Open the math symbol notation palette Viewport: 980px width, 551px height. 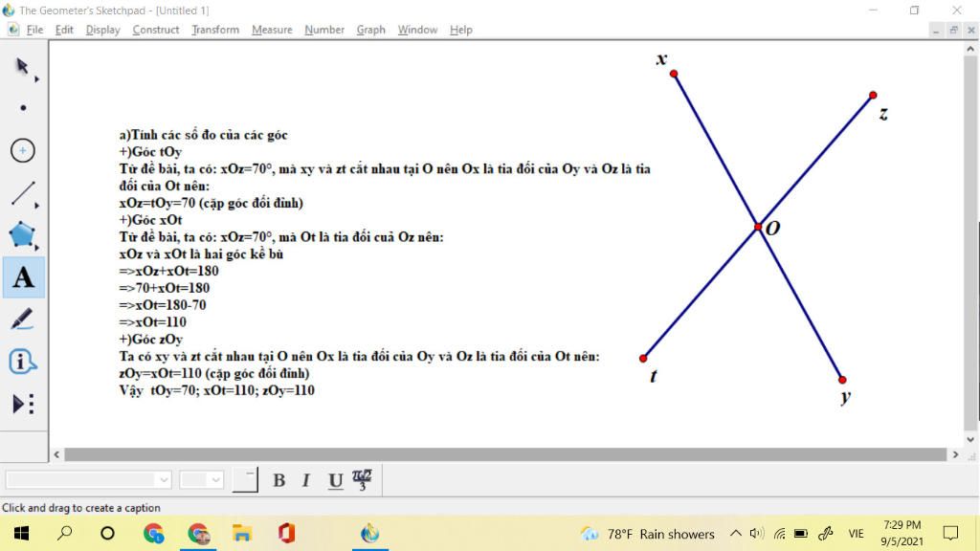pos(362,480)
